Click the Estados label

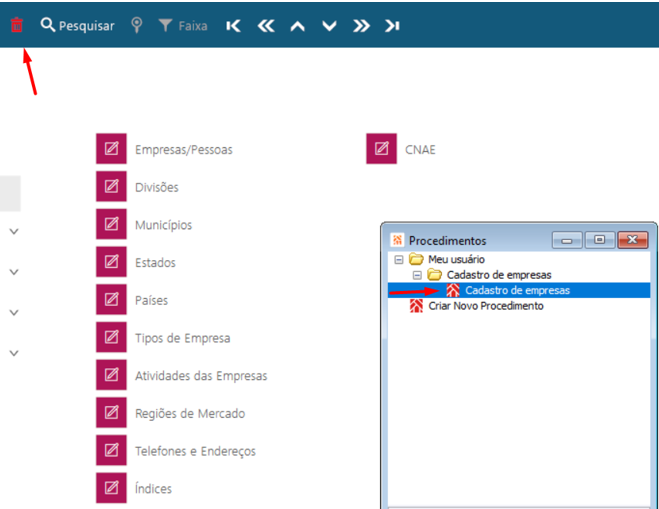(x=156, y=263)
